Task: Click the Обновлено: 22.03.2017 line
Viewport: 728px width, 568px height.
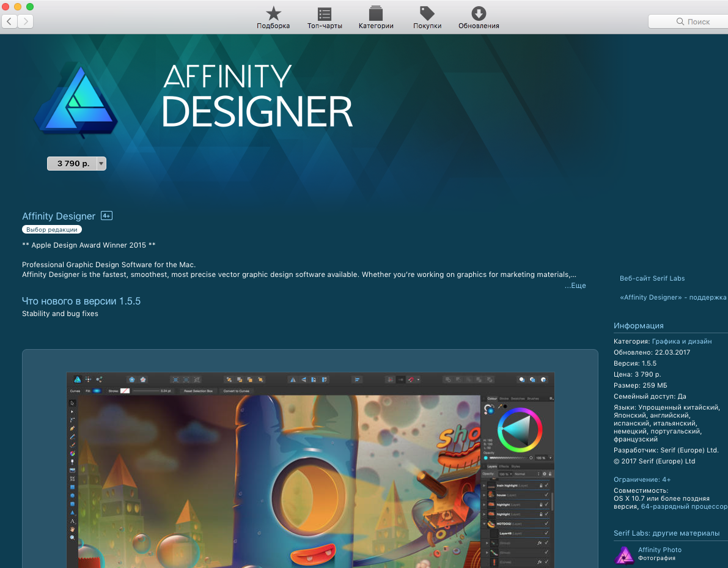Action: click(x=652, y=353)
